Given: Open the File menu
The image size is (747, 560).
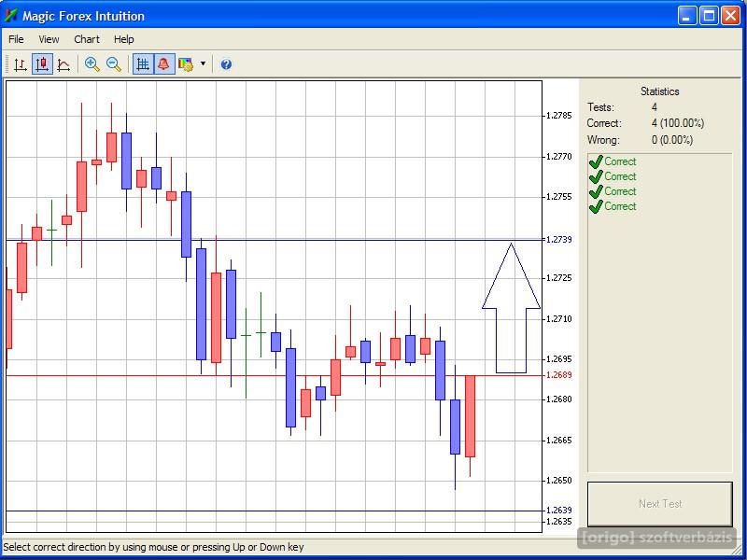Looking at the screenshot, I should click(16, 39).
